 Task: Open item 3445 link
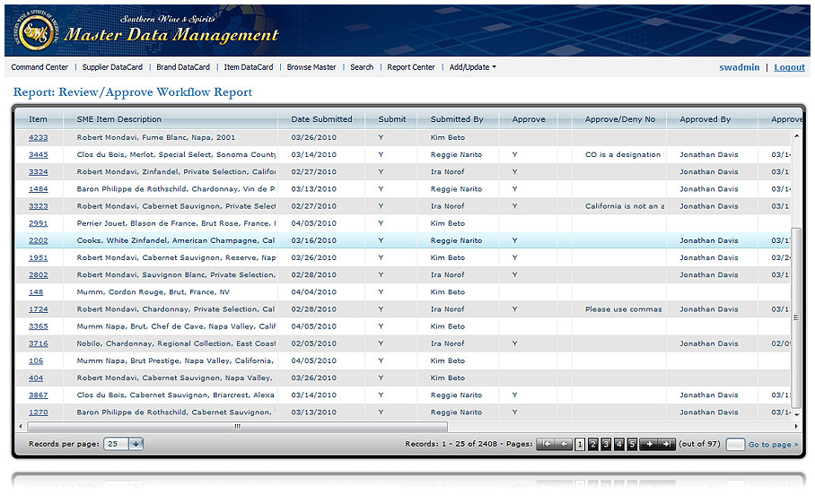point(38,154)
